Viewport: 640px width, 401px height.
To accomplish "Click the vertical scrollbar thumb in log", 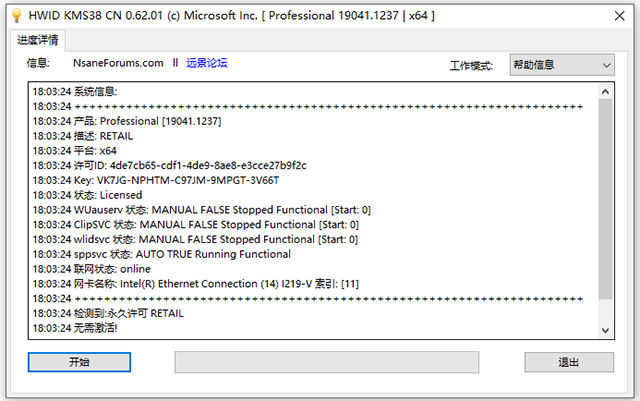I will 605,197.
